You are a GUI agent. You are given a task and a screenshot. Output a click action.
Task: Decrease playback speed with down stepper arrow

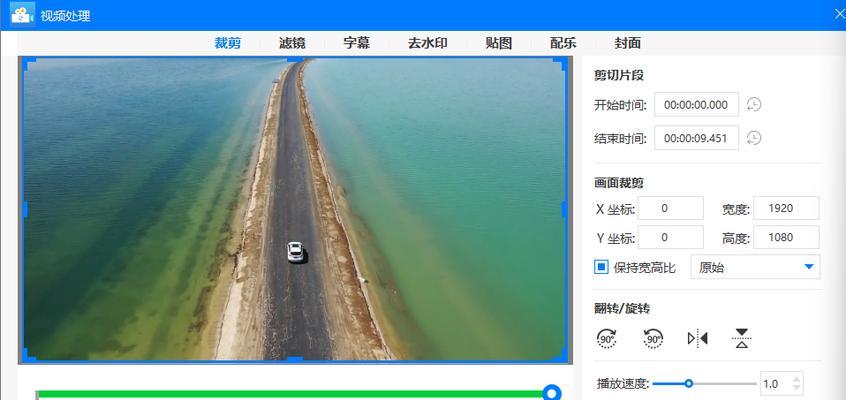[796, 389]
